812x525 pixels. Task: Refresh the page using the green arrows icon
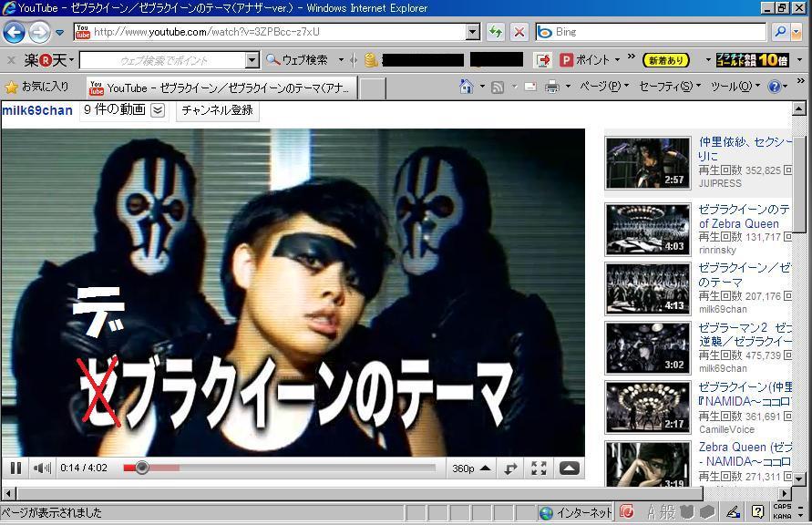[x=496, y=32]
